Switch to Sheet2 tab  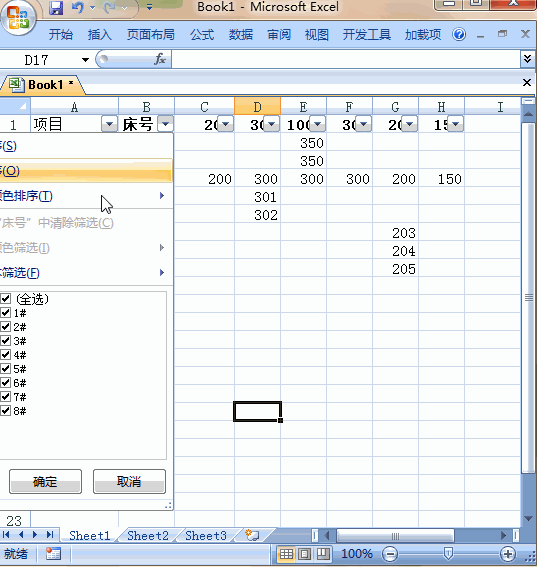pos(148,535)
